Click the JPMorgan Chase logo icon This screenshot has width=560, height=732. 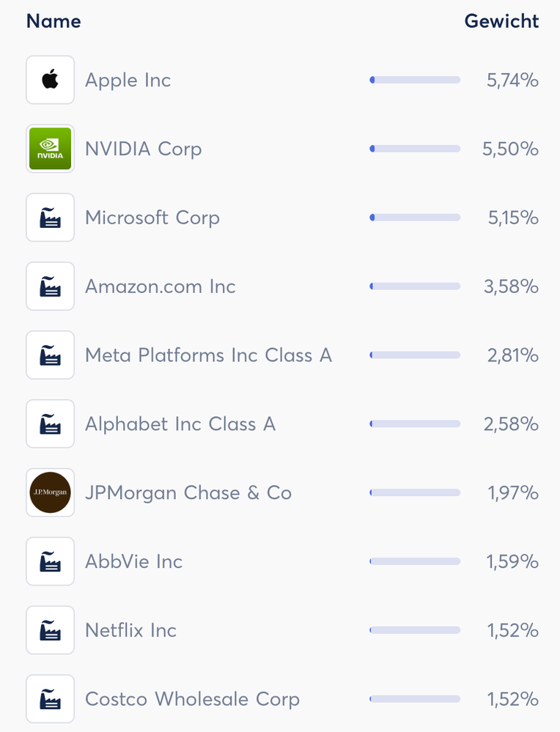(50, 492)
